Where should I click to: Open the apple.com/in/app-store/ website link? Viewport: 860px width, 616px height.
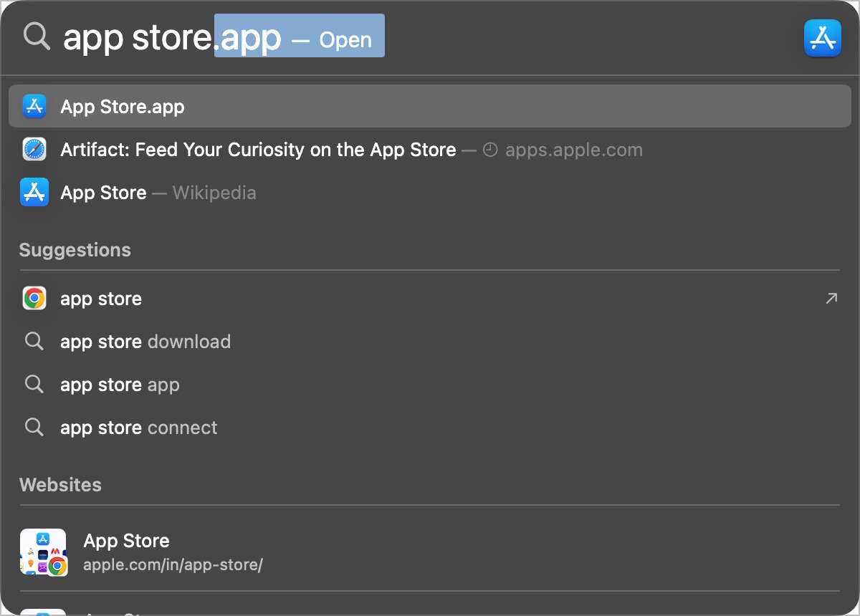173,564
